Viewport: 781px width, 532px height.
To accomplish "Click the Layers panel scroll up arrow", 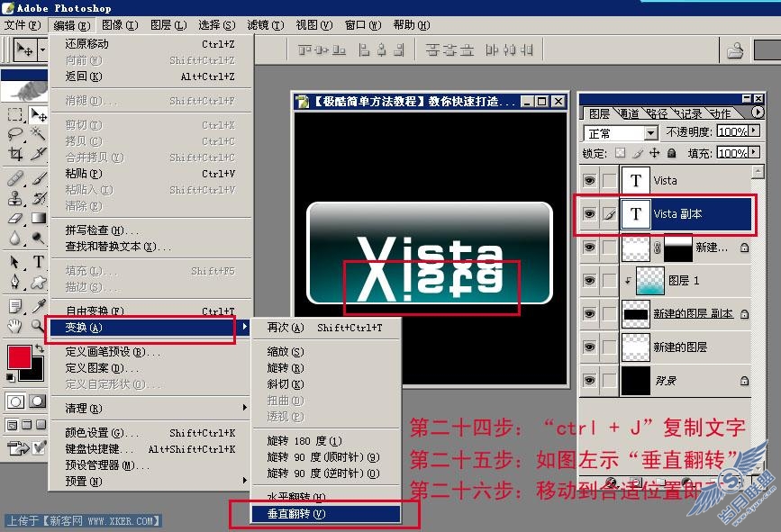I will click(758, 172).
